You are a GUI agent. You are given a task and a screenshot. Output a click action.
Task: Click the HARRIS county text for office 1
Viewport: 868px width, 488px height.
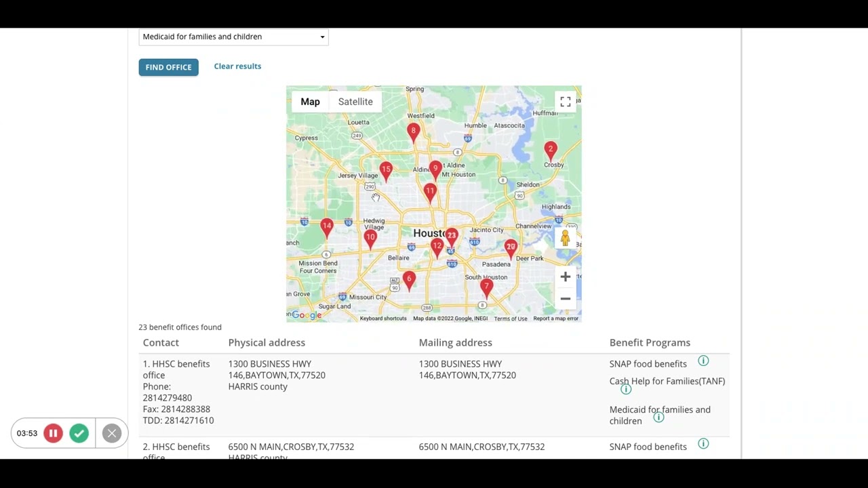point(258,387)
